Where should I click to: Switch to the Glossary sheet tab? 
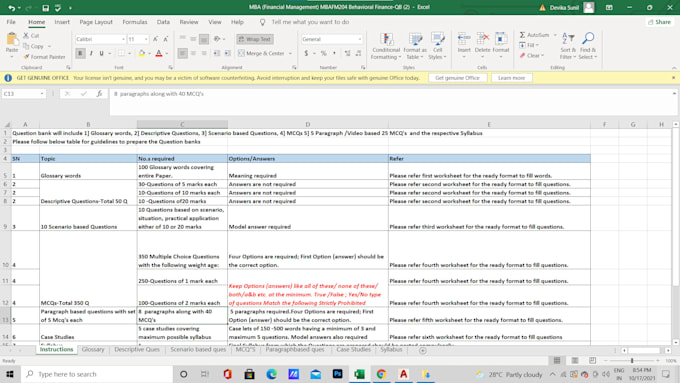pos(93,350)
